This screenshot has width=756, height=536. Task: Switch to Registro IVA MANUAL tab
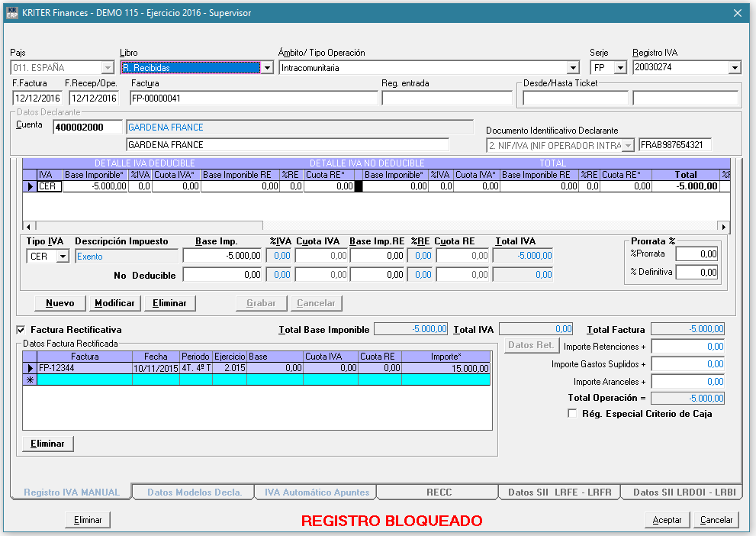coord(72,492)
